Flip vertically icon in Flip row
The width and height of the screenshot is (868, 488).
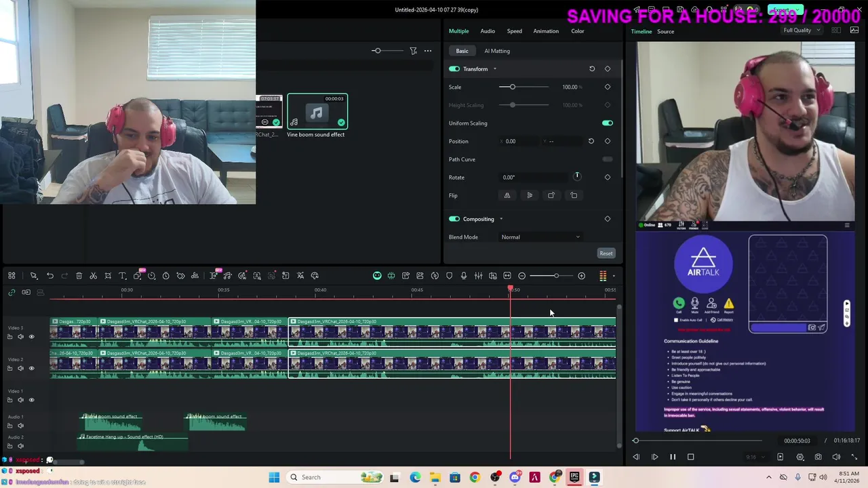(x=530, y=195)
